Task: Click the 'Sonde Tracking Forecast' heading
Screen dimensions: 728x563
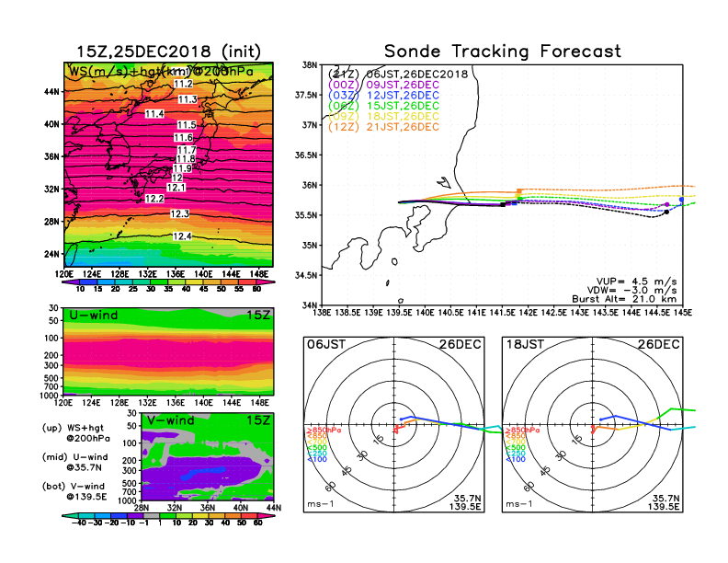Action: [503, 52]
